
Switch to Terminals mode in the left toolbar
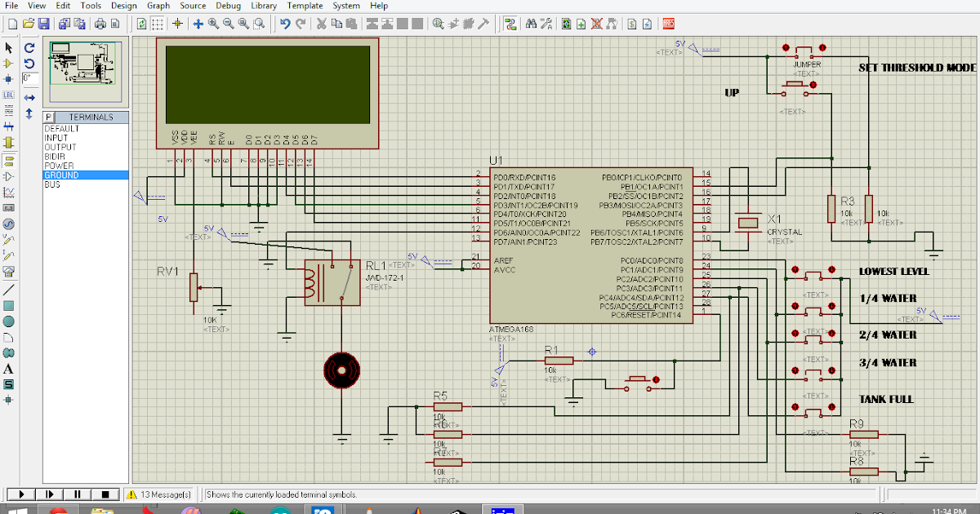pyautogui.click(x=11, y=159)
